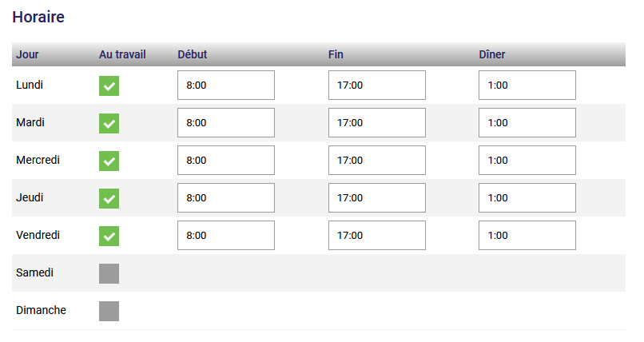Click Vendredi start time input
Screen dimensions: 644x342
coord(225,236)
